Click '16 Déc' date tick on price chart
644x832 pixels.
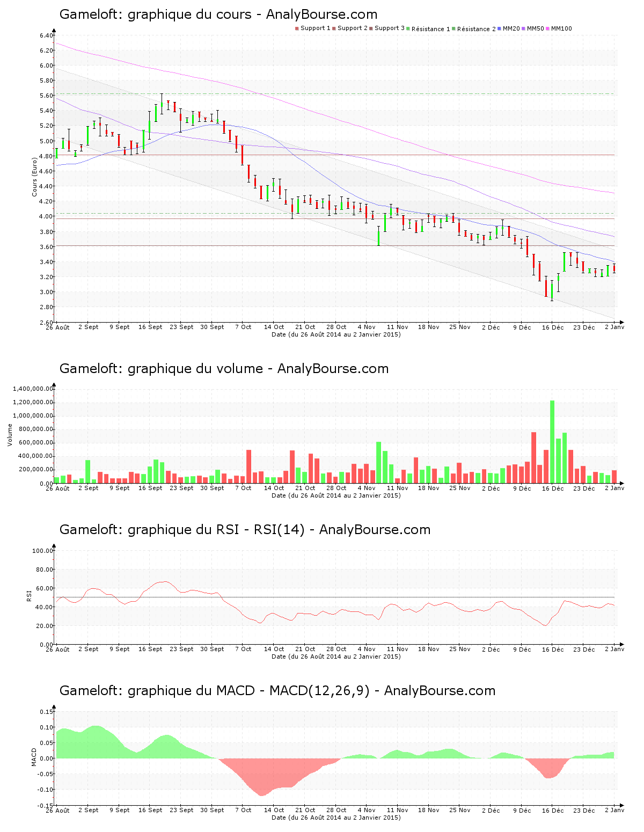tap(553, 327)
